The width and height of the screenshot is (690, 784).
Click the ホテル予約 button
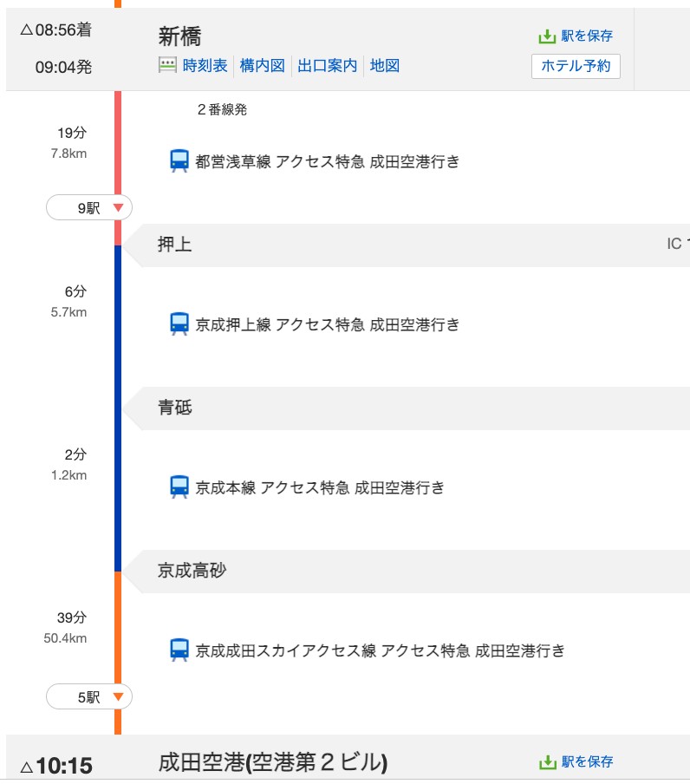coord(576,66)
